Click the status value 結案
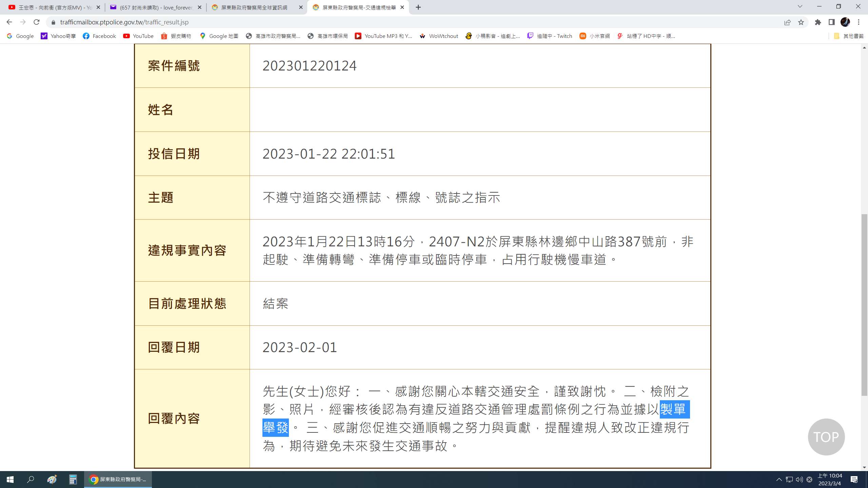 [276, 303]
